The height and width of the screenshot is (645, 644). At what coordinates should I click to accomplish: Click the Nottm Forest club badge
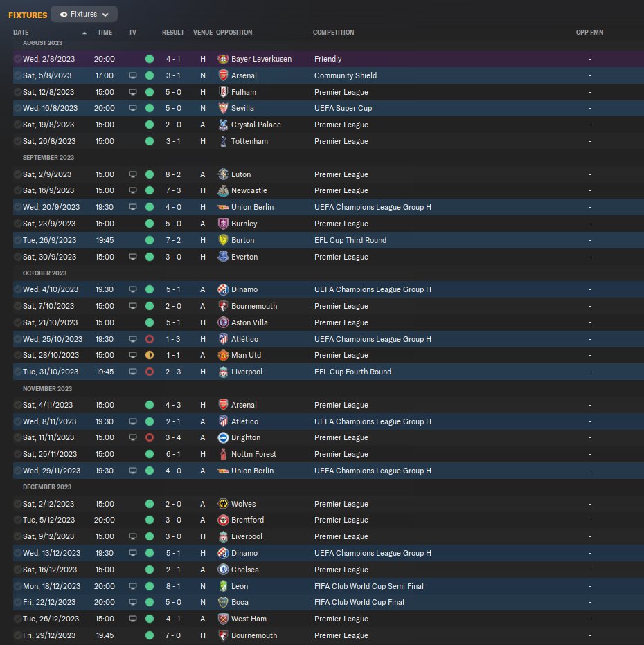click(x=223, y=454)
